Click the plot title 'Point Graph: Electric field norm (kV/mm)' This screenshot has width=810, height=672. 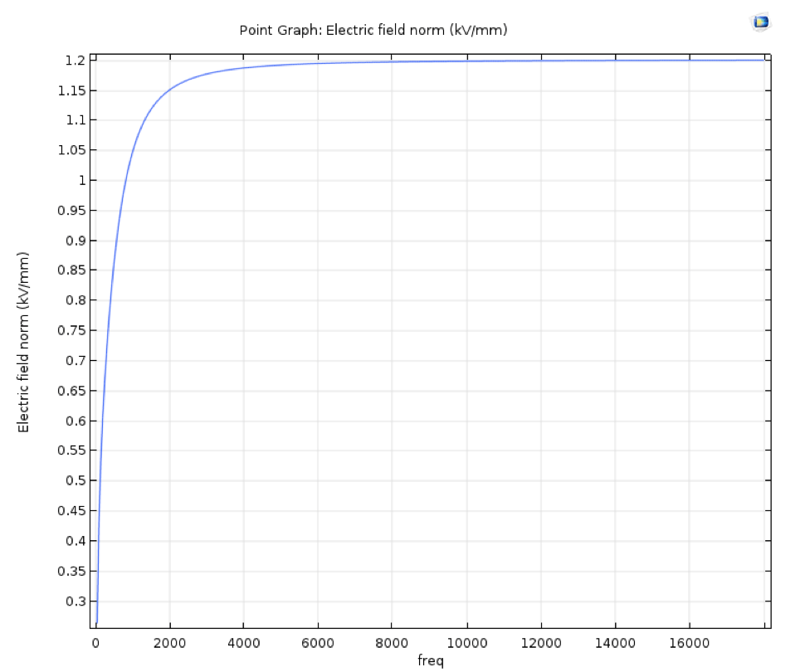tap(373, 31)
